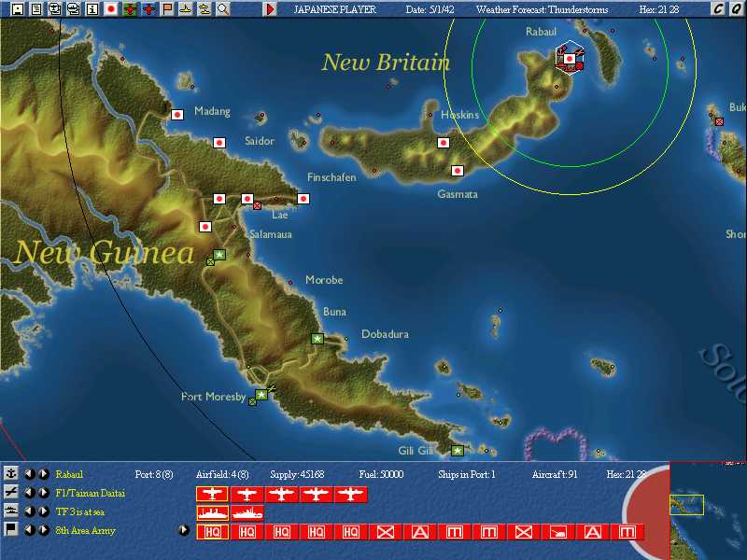Next air unit arrow beside F1/Tainan Daitai
This screenshot has height=560, width=747.
click(44, 493)
